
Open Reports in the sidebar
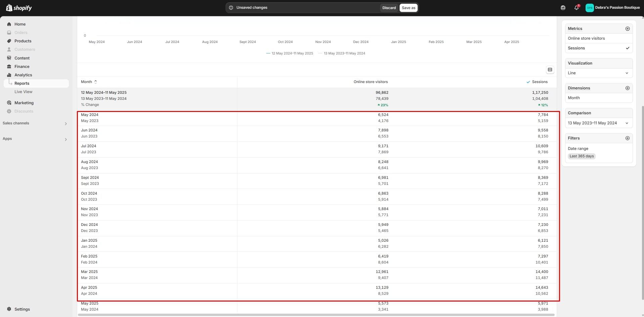22,83
